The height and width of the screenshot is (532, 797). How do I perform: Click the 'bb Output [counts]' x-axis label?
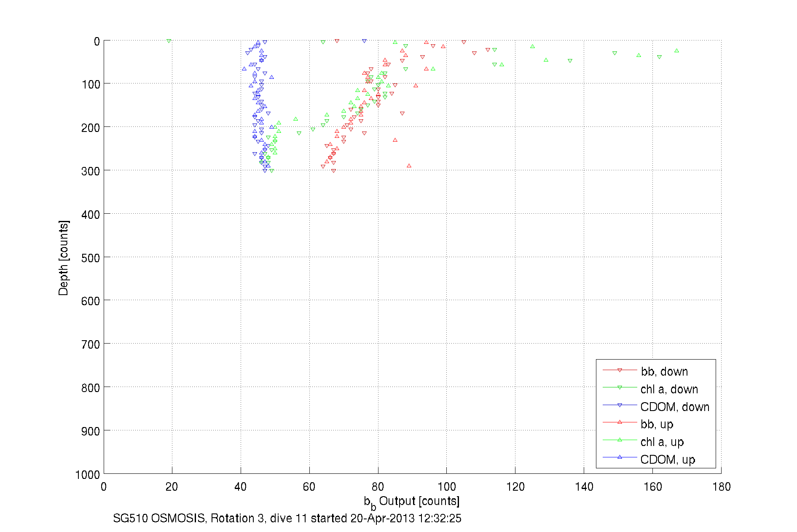(x=412, y=502)
